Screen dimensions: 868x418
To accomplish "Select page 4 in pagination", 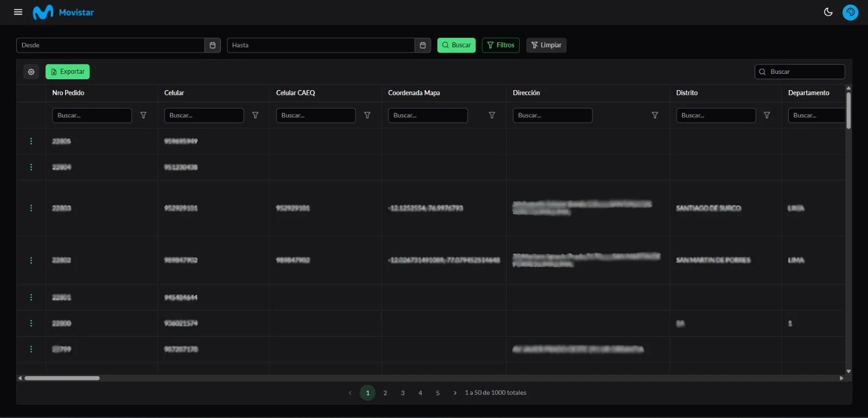I will tap(420, 392).
